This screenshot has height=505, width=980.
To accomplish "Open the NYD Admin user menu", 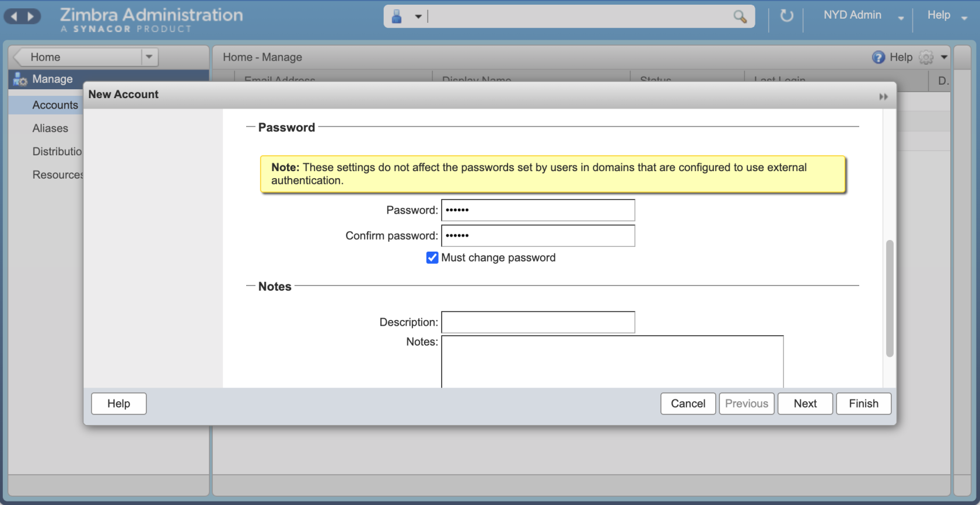I will pos(863,16).
